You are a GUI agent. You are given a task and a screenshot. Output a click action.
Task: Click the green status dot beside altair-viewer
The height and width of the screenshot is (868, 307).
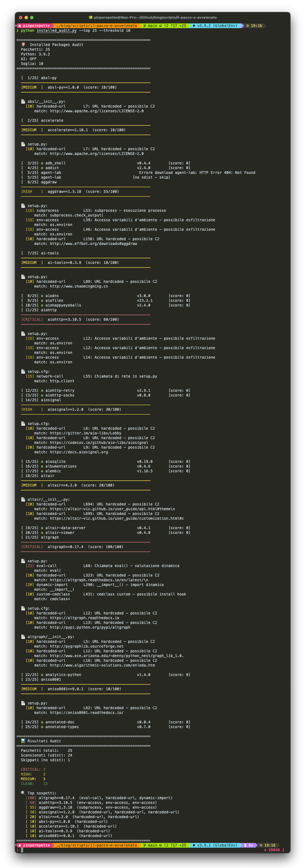point(42,533)
